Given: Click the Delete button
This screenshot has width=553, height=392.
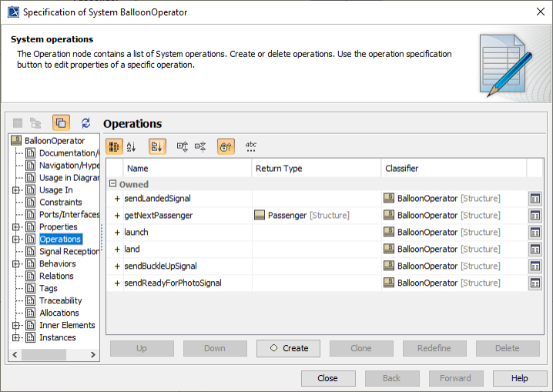Looking at the screenshot, I should point(508,348).
